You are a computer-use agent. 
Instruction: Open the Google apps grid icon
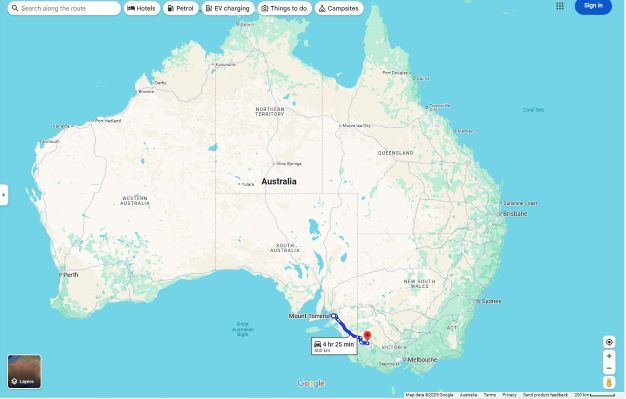[560, 6]
